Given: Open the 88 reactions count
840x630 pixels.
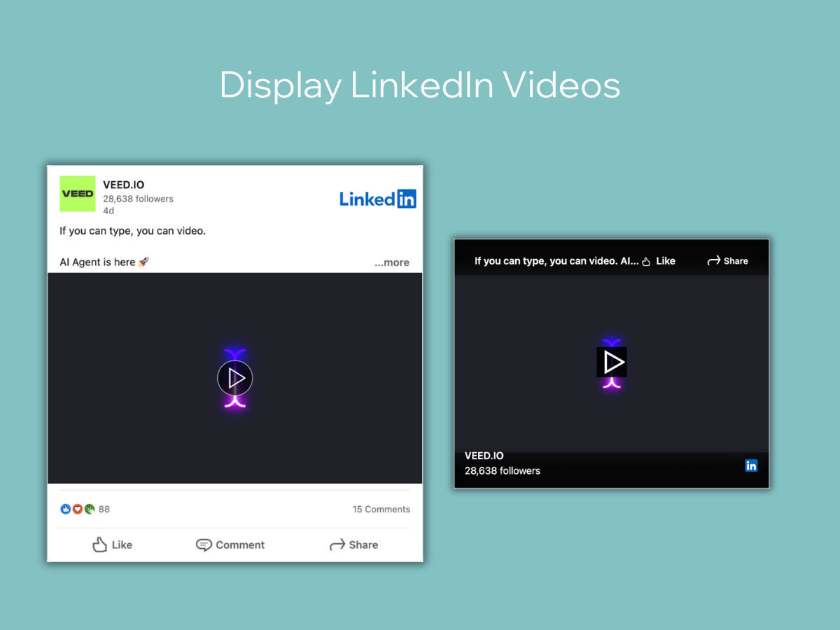Looking at the screenshot, I should point(104,509).
